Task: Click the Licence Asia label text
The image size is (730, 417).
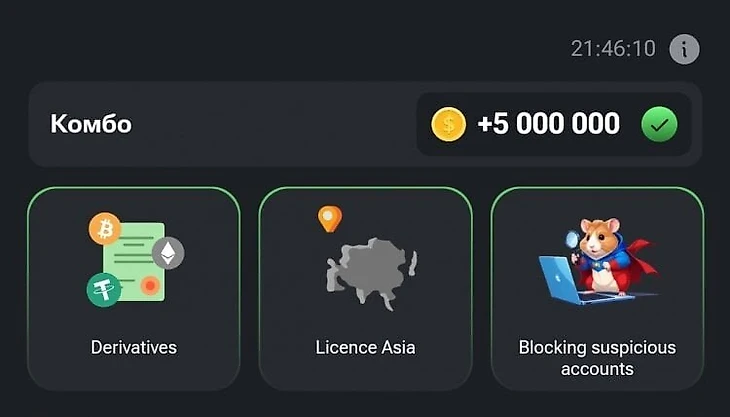Action: point(365,347)
